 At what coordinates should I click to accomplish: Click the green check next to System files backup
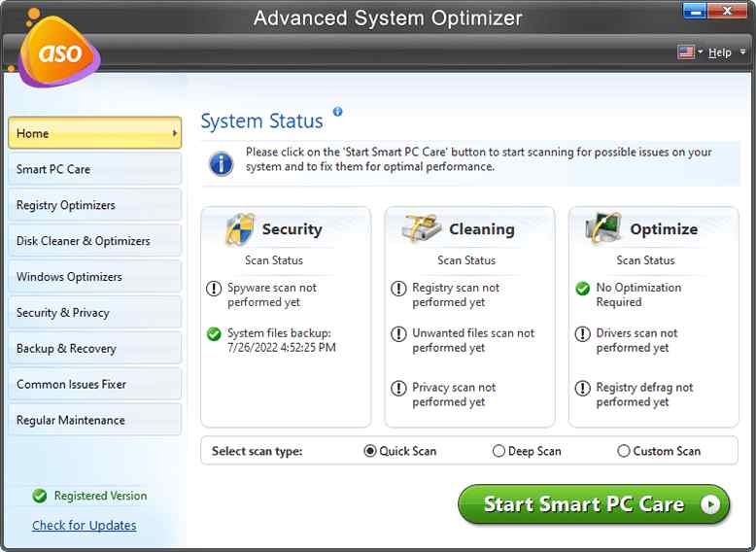[214, 333]
